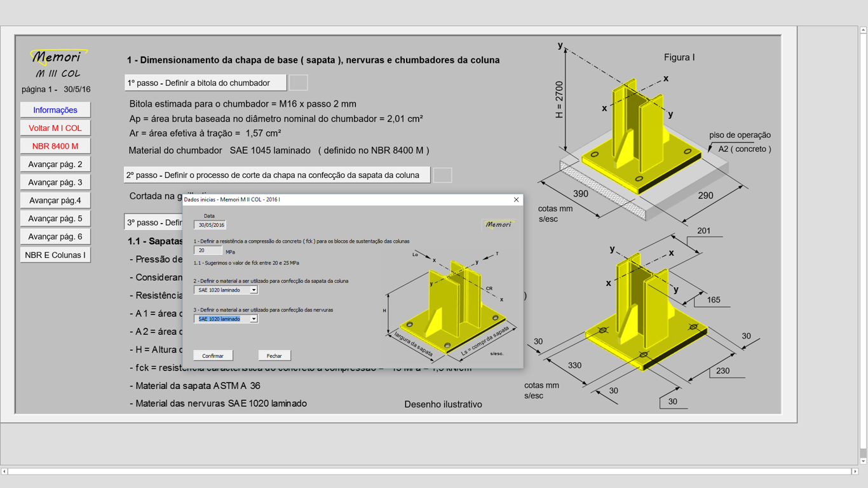
Task: Click the 201 dimension in the lower drawing
Action: [x=704, y=231]
